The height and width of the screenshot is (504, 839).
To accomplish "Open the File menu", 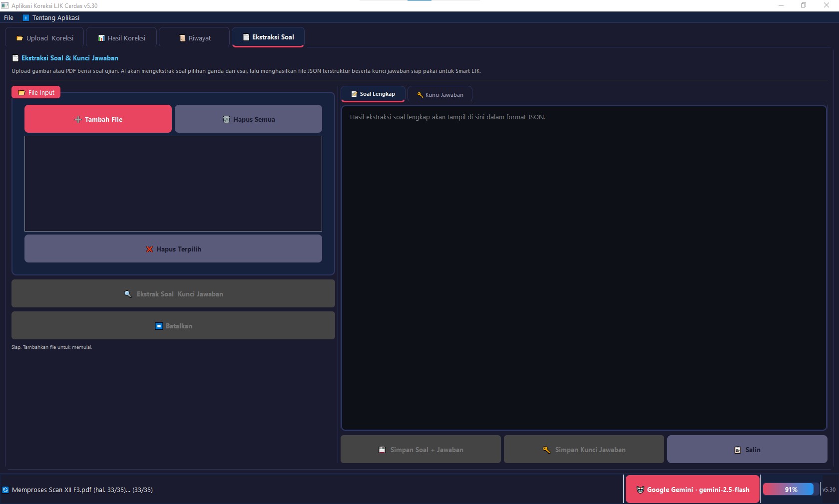I will point(8,17).
